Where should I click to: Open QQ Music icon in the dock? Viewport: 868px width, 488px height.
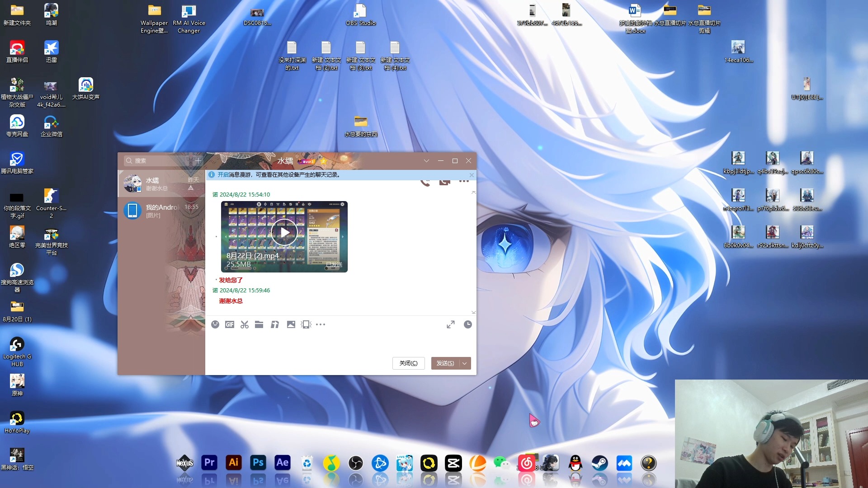pos(331,463)
